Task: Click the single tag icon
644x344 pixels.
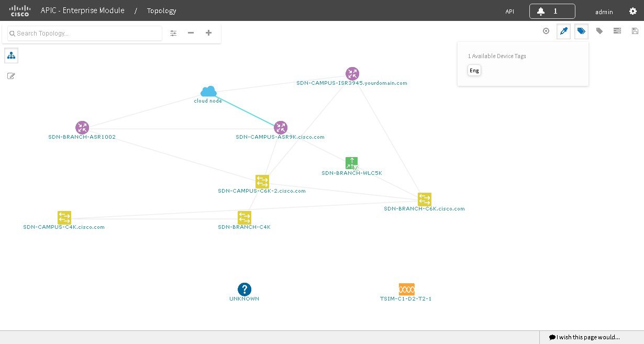Action: 599,31
